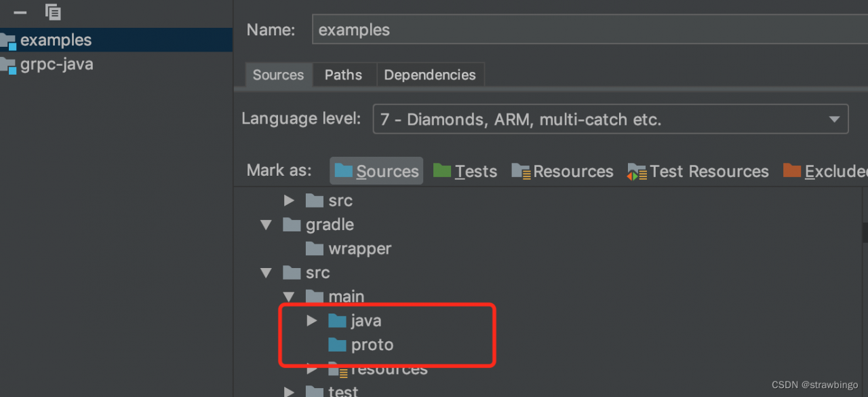The height and width of the screenshot is (397, 868).
Task: Expand the src folder at top of tree
Action: [289, 200]
